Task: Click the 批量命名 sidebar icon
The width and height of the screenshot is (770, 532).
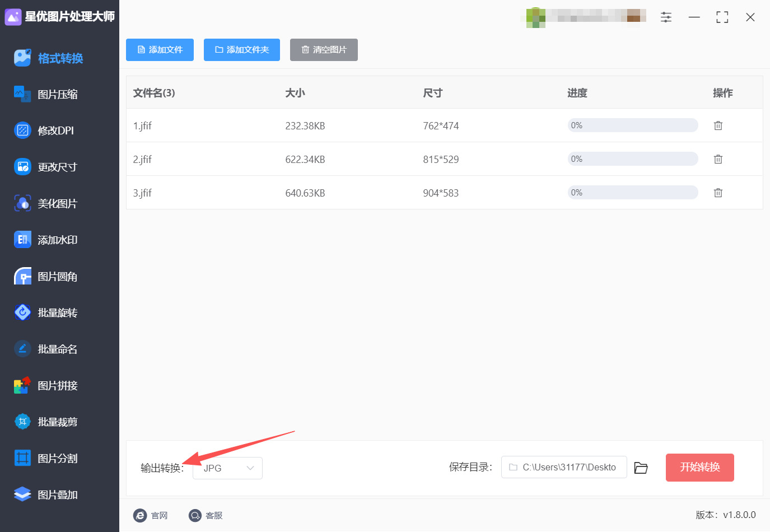Action: pyautogui.click(x=22, y=349)
